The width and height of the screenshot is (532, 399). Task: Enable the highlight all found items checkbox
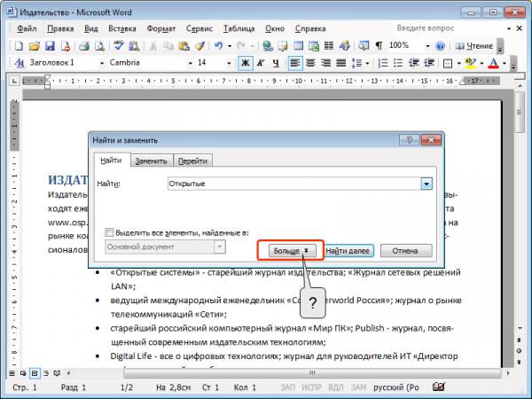[x=109, y=232]
